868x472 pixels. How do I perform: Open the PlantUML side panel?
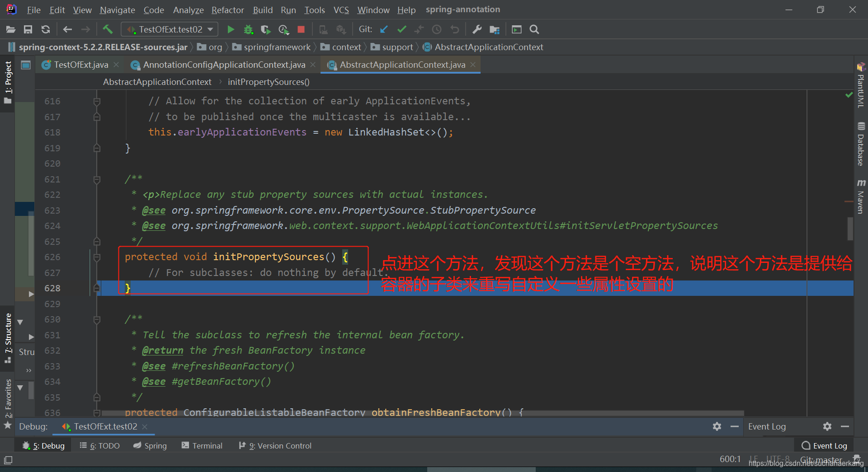tap(861, 86)
